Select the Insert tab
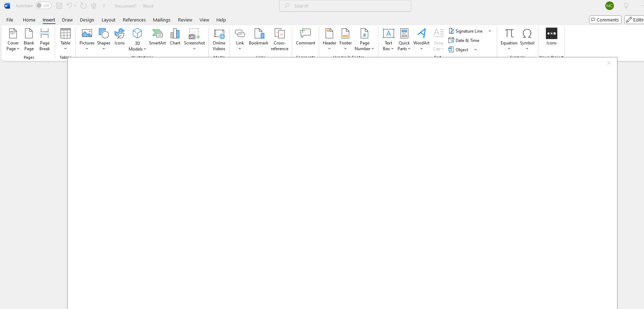Screen dimensions: 644x309 click(x=49, y=20)
